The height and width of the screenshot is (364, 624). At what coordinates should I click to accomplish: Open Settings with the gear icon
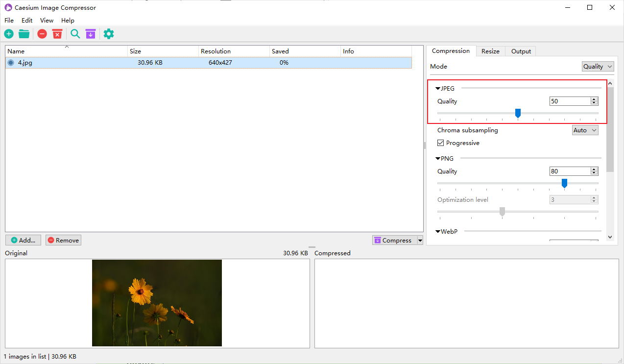tap(109, 34)
